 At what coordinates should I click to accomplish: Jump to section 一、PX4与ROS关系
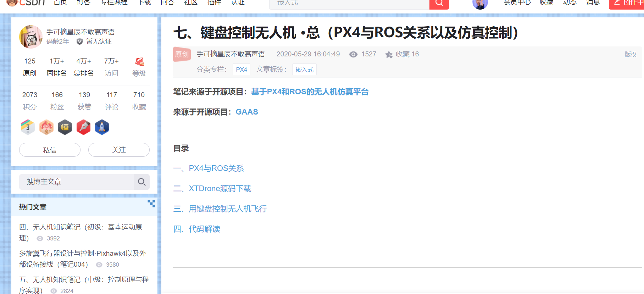[209, 168]
